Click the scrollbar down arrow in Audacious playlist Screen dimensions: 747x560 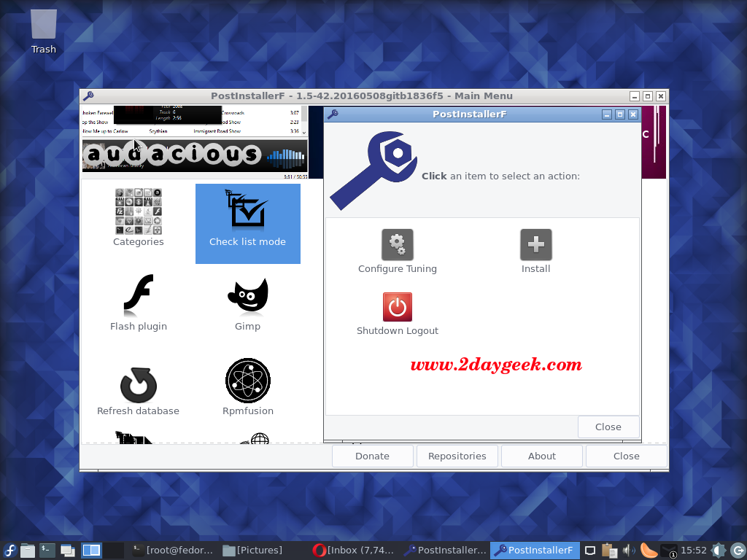coord(304,133)
